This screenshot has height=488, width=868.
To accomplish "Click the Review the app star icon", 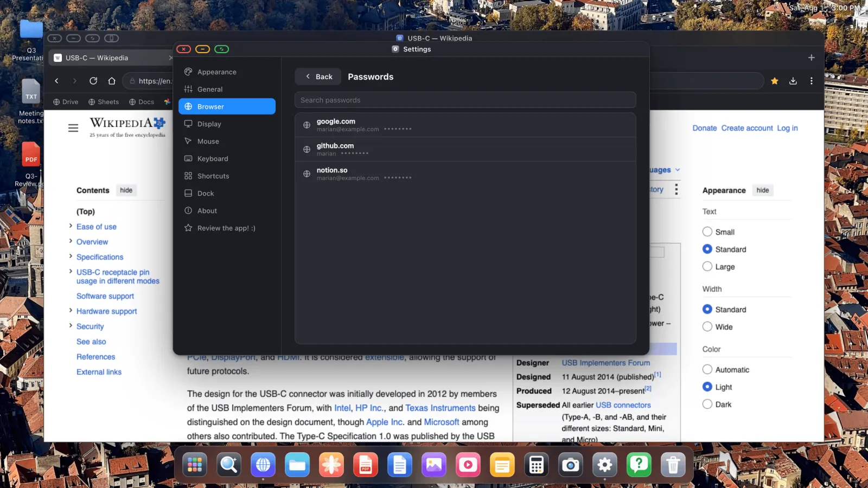I will click(x=188, y=228).
